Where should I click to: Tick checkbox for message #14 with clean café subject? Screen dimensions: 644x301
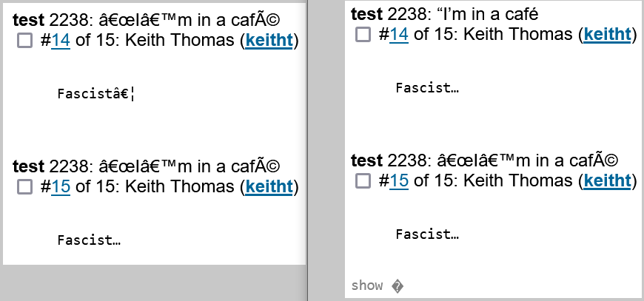(x=363, y=34)
